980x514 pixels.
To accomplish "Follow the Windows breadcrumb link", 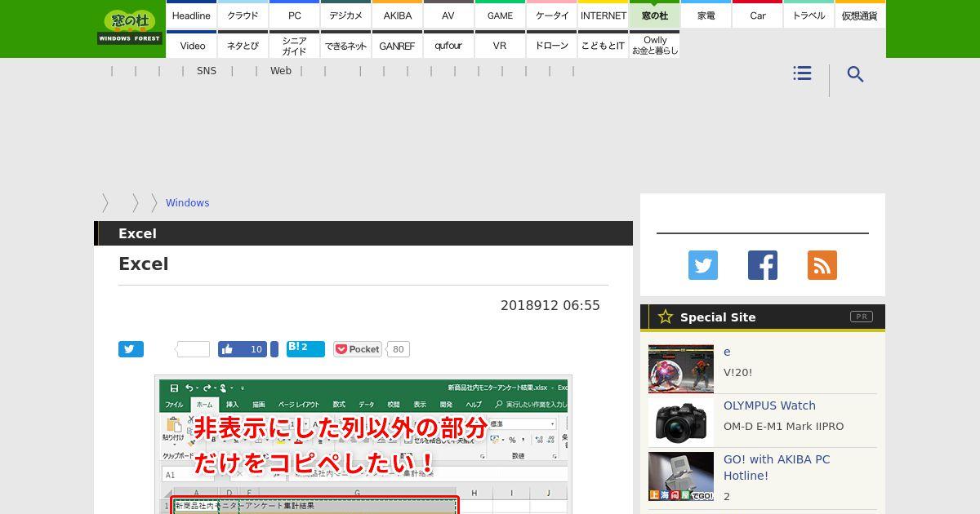I will (x=187, y=202).
